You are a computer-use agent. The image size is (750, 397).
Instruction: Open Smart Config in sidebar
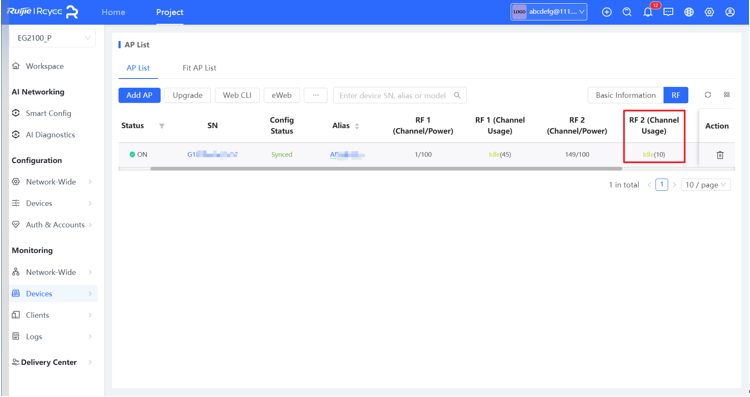tap(48, 113)
